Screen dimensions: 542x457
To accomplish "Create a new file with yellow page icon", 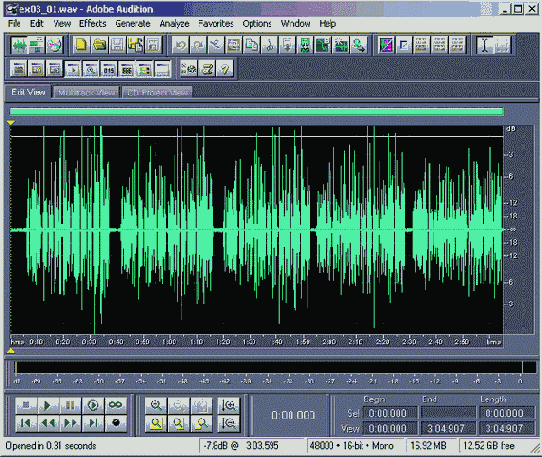I will coord(81,45).
